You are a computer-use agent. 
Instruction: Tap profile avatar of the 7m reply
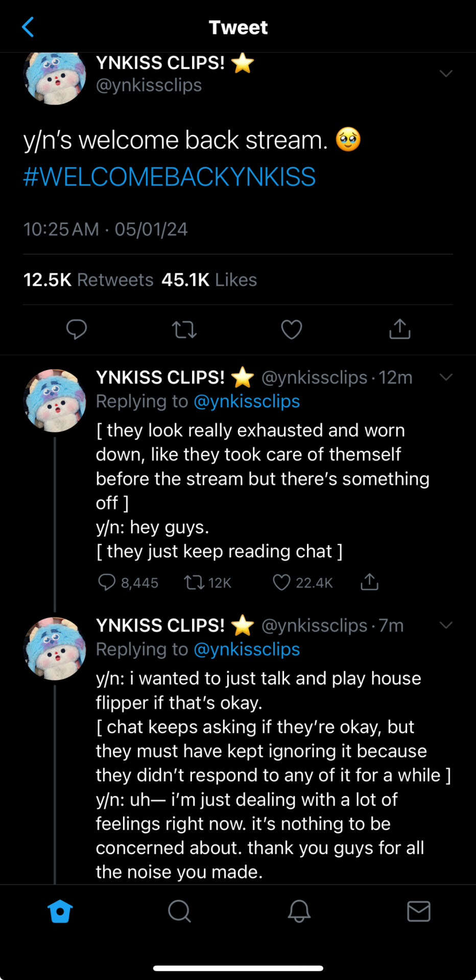[x=55, y=649]
